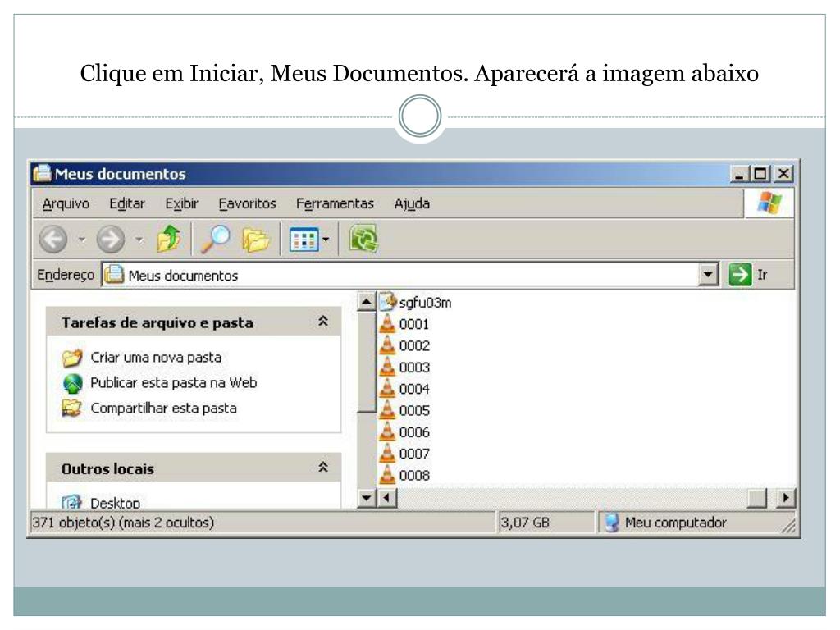Maximize the Meus documentos window
The width and height of the screenshot is (840, 630).
click(x=760, y=174)
